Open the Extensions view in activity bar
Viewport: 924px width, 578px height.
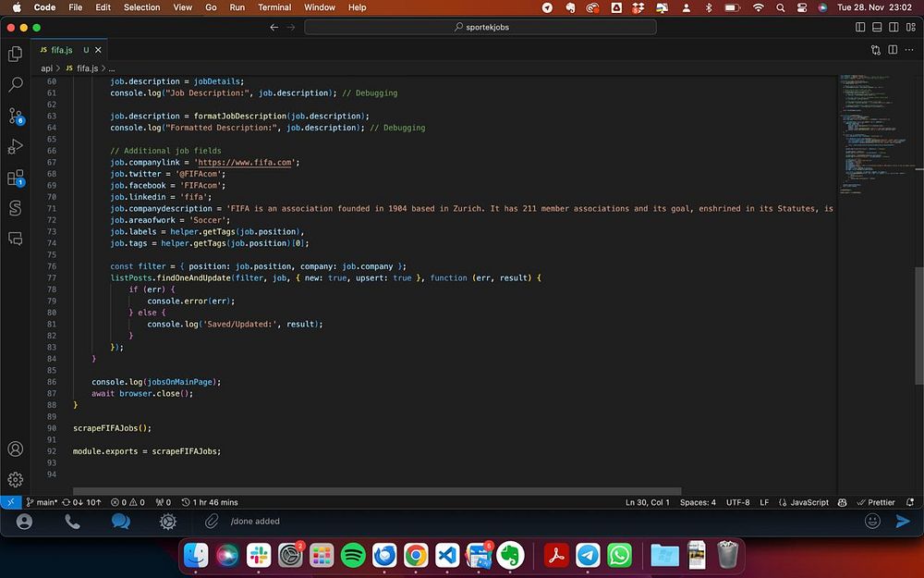[x=15, y=177]
